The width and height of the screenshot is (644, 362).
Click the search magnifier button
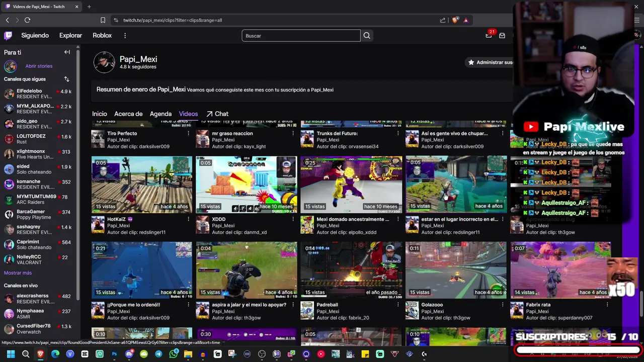click(x=367, y=36)
